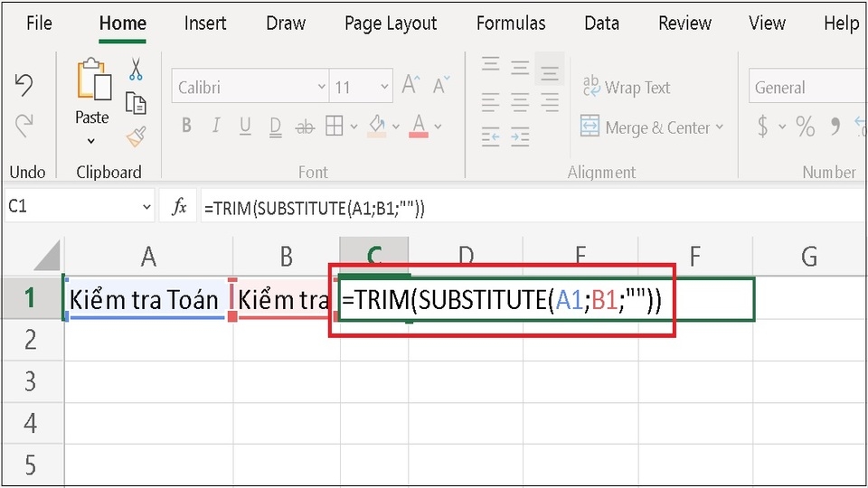Image resolution: width=868 pixels, height=488 pixels.
Task: Switch to Data tab
Action: point(602,23)
